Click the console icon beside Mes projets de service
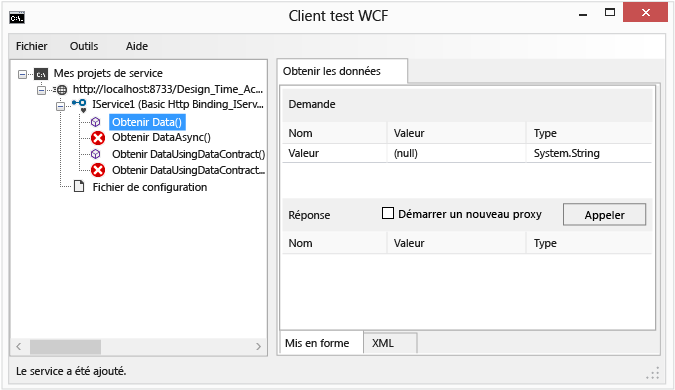This screenshot has width=675, height=390. coord(41,74)
